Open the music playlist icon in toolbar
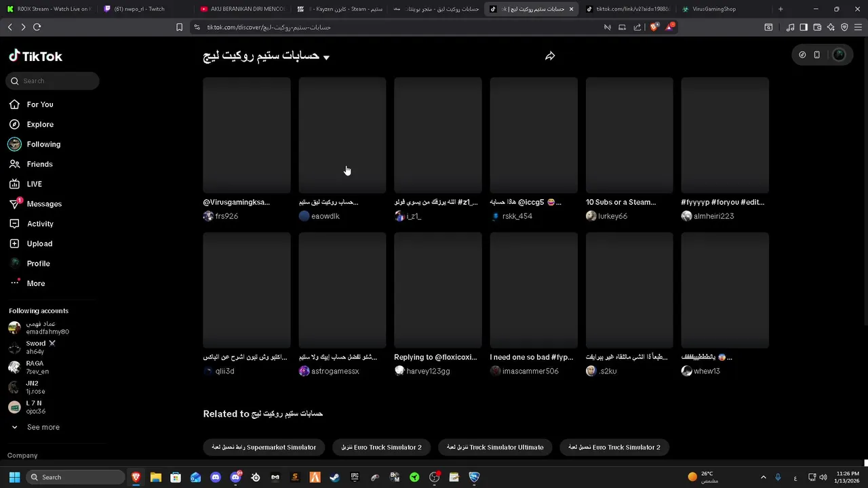 [x=790, y=27]
